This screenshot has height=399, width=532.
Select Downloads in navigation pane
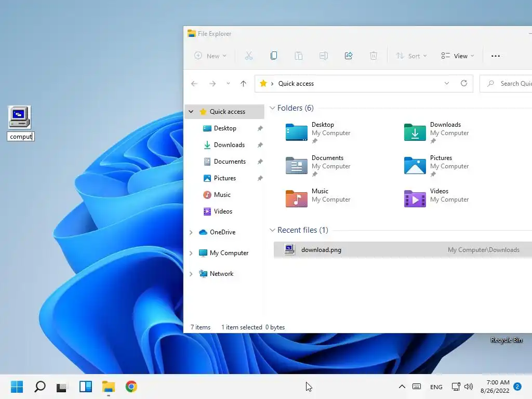click(x=229, y=145)
